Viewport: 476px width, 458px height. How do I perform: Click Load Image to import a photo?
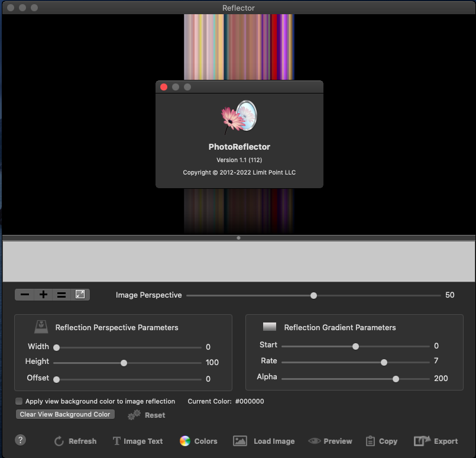pos(264,441)
